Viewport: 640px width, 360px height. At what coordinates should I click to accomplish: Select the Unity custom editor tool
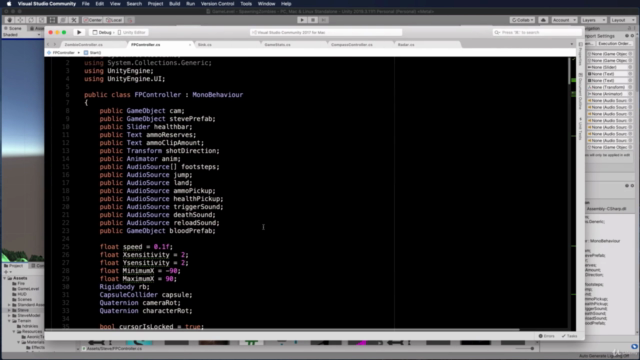(x=74, y=20)
